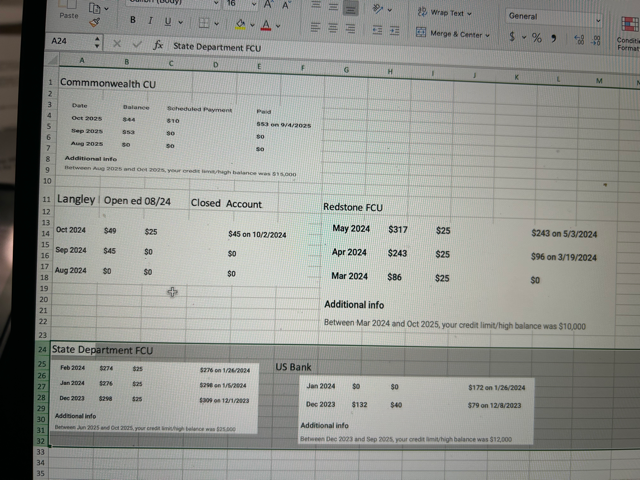The height and width of the screenshot is (480, 640).
Task: Click the fx Insert Function icon
Action: pos(158,45)
